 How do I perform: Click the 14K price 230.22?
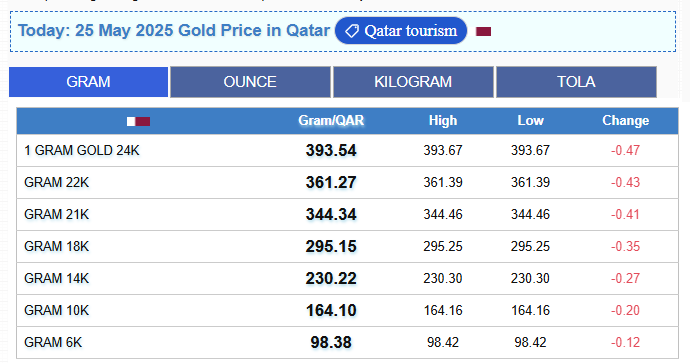pyautogui.click(x=331, y=279)
